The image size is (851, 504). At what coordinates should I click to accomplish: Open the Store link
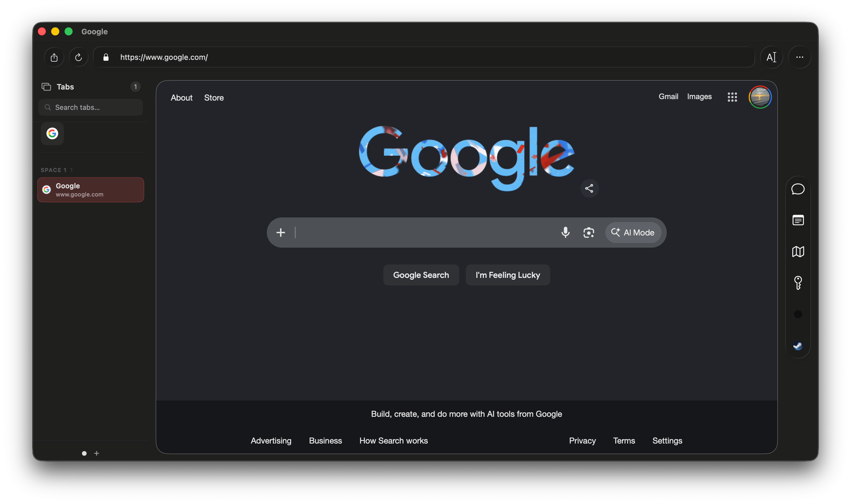pos(214,97)
